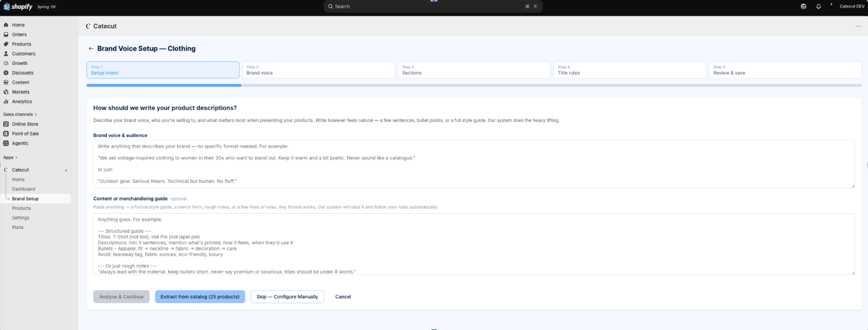This screenshot has width=868, height=330.
Task: Open the notifications bell
Action: 818,7
